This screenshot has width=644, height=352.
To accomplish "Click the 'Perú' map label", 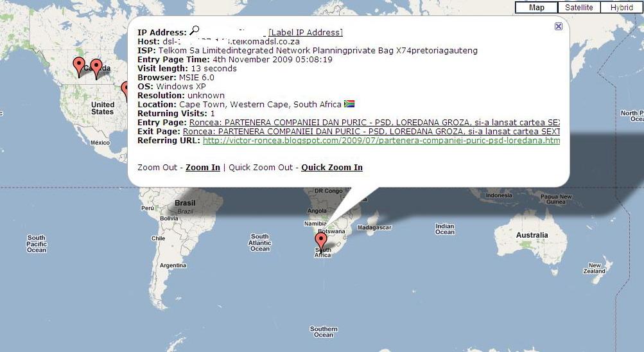I will (x=148, y=208).
